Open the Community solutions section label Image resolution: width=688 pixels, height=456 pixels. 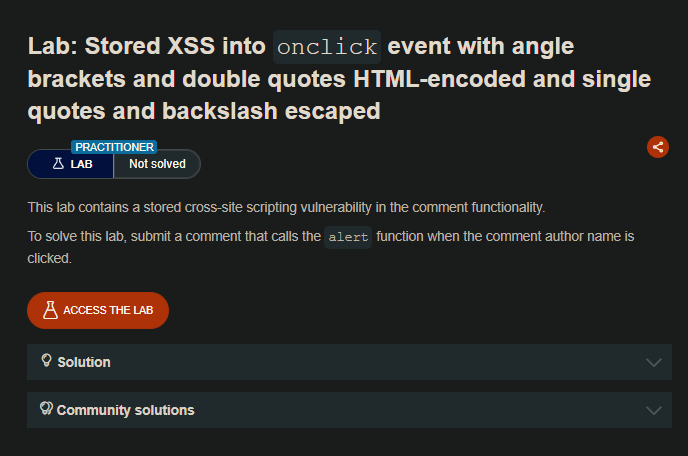tap(125, 410)
